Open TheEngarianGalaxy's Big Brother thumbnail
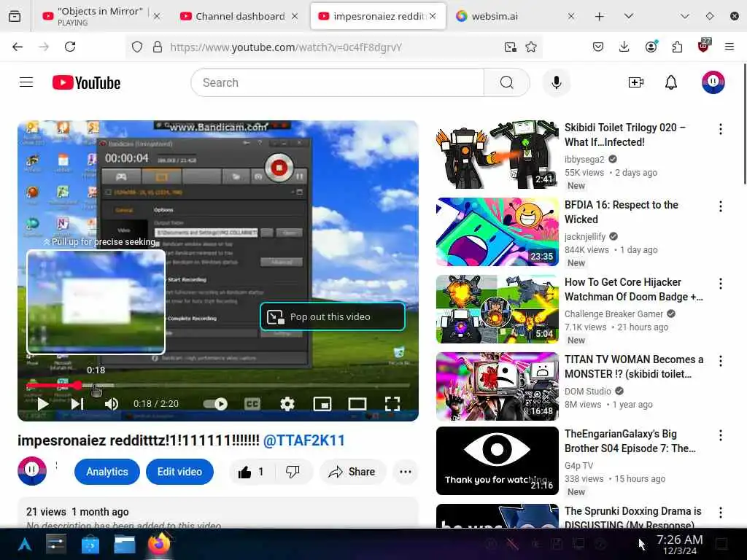The image size is (747, 560). [497, 461]
